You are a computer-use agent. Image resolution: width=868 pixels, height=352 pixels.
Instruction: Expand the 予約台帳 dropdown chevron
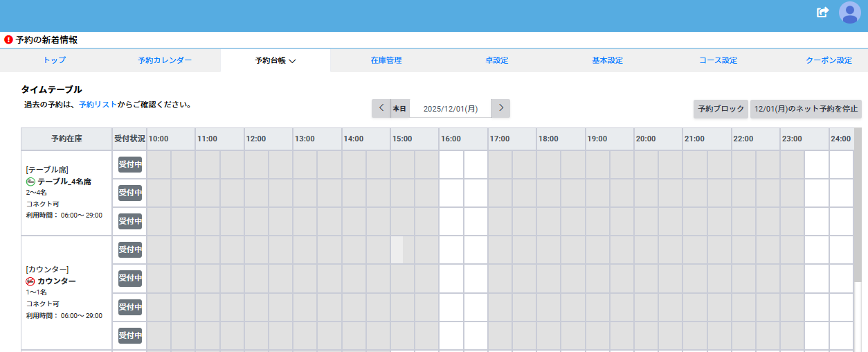coord(293,61)
